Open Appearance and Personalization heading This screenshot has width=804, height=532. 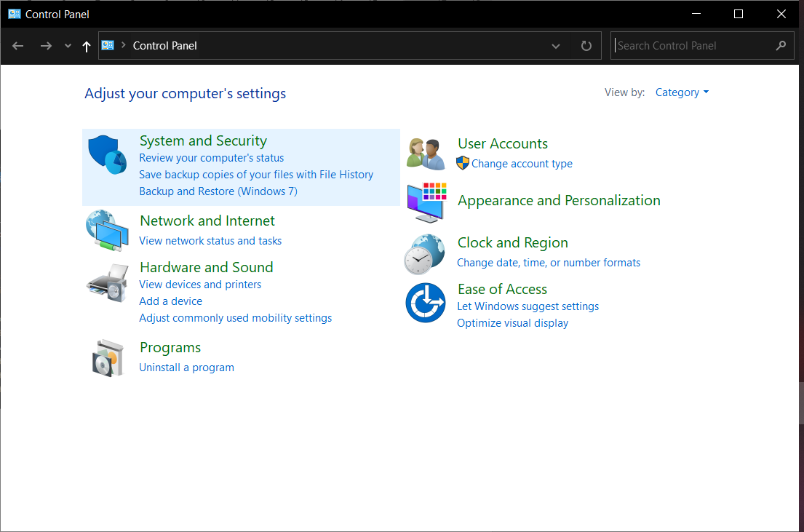(559, 201)
